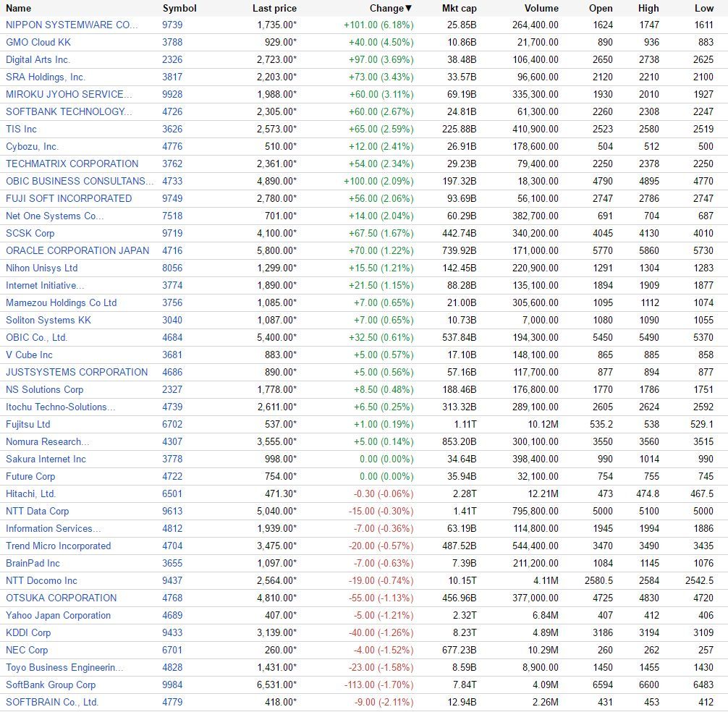Image resolution: width=728 pixels, height=712 pixels.
Task: Open Fujitsu Ltd link
Action: [x=27, y=424]
